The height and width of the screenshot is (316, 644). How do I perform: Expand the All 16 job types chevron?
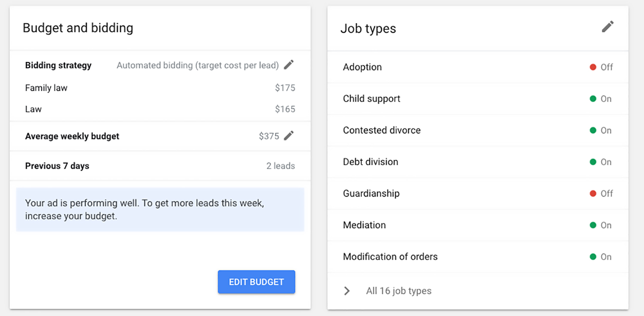pyautogui.click(x=347, y=291)
